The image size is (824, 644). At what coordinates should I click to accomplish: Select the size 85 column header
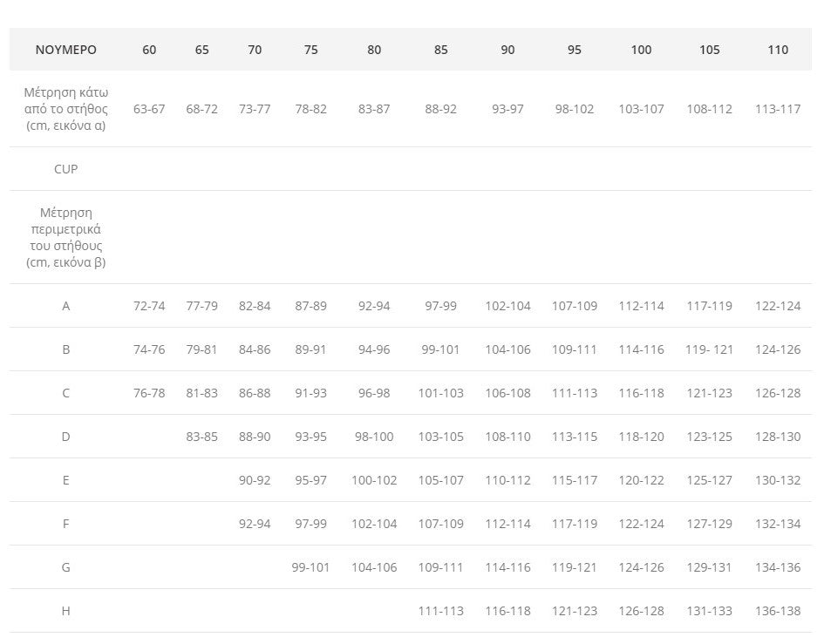[440, 50]
